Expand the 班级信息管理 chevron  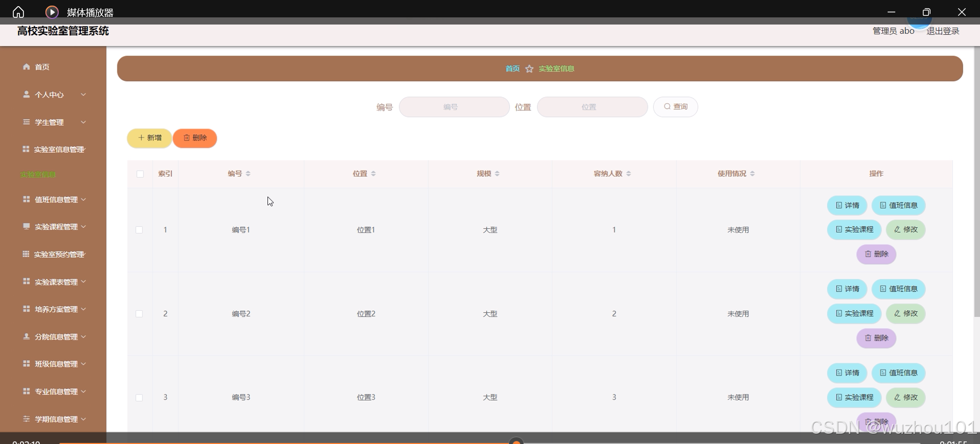[83, 364]
